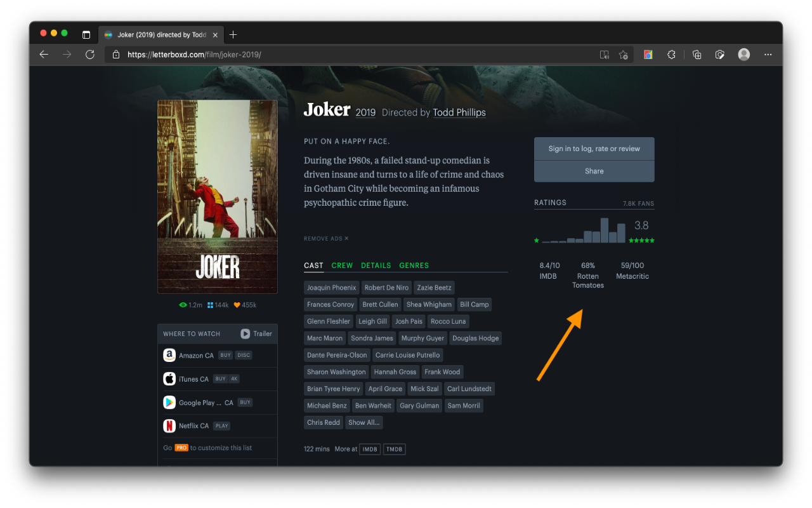Open Robert De Niro cast page
The width and height of the screenshot is (812, 508).
click(x=387, y=288)
